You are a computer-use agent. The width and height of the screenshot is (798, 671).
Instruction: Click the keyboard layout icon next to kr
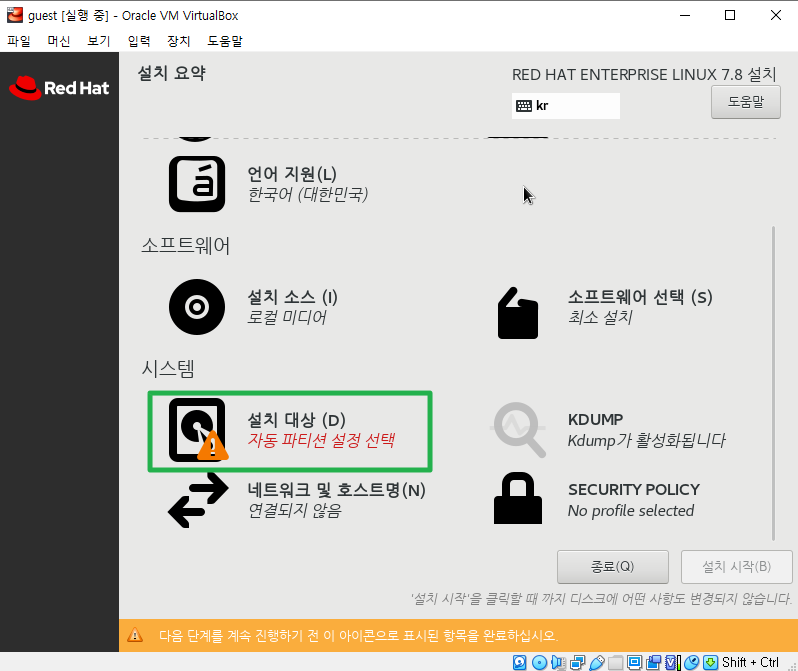[524, 106]
